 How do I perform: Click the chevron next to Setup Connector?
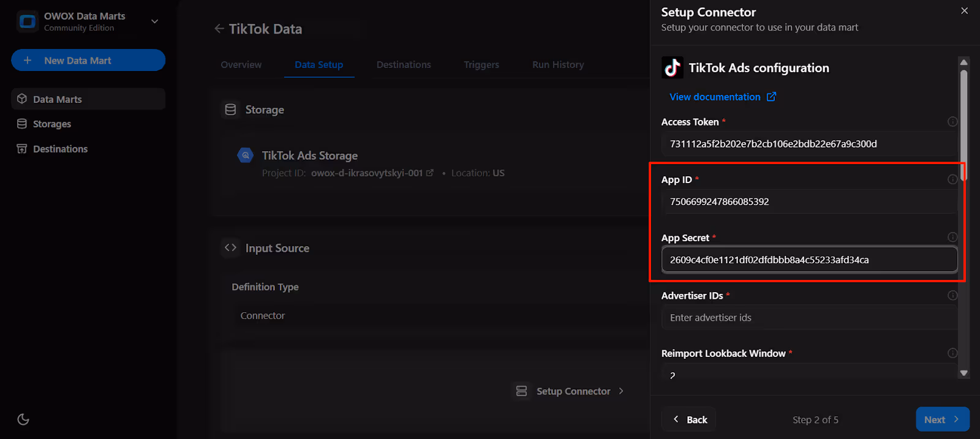coord(621,391)
